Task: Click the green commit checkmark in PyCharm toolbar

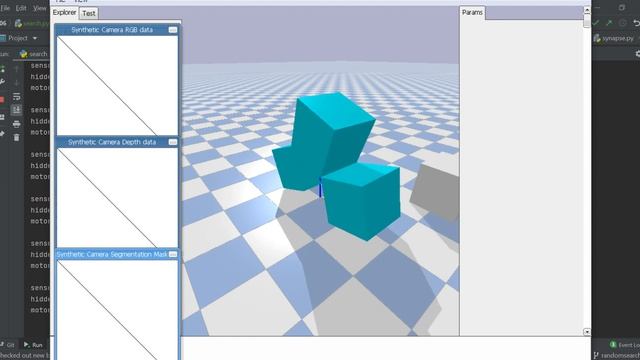Action: [596, 23]
